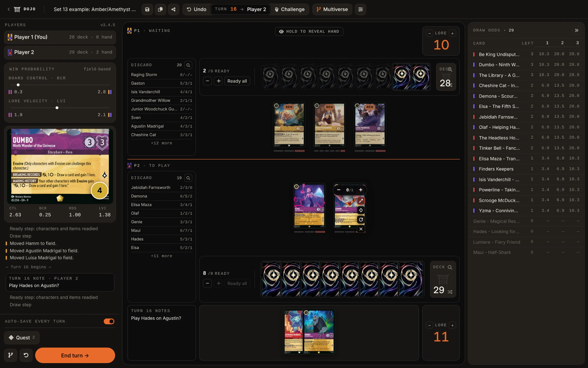Open the Multiverse option in top bar

pos(332,9)
